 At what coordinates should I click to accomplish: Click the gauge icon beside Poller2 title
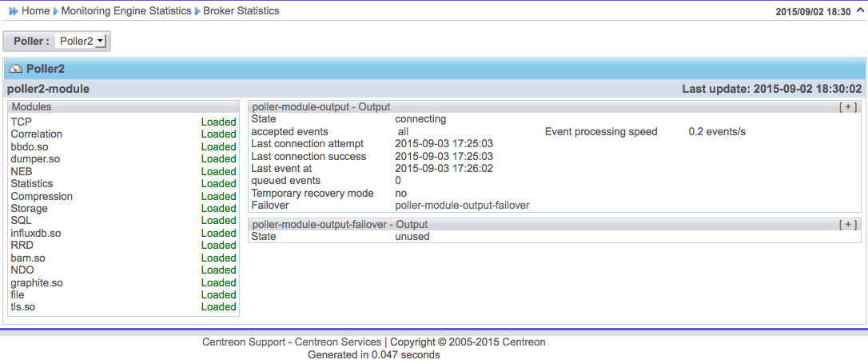pyautogui.click(x=15, y=69)
